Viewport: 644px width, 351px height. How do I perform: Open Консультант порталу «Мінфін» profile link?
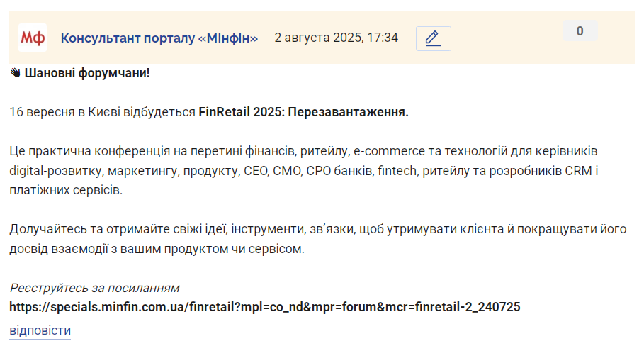point(159,38)
